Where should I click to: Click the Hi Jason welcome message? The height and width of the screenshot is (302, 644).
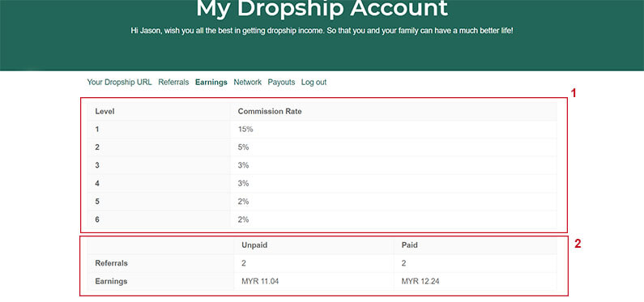(x=322, y=31)
